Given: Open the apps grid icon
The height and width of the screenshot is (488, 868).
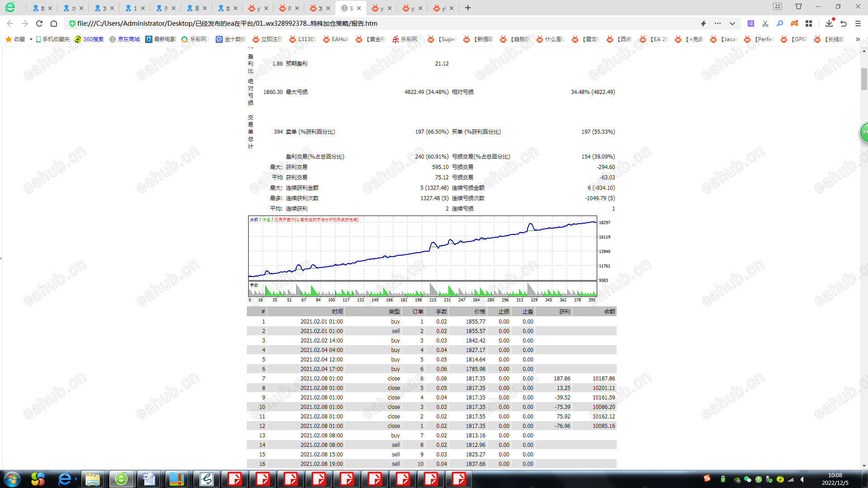Looking at the screenshot, I should (809, 23).
